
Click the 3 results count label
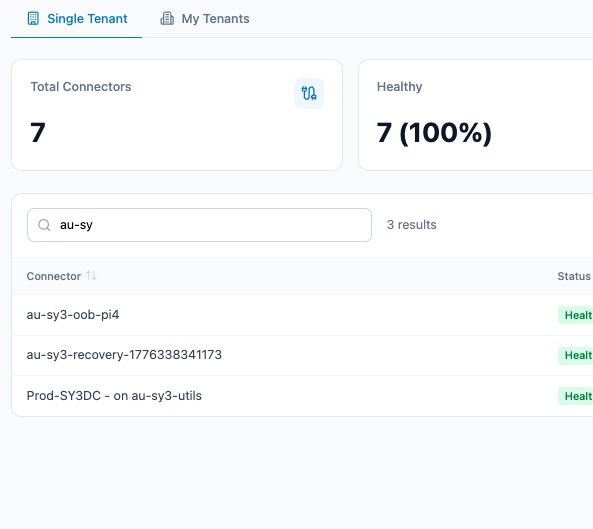click(x=411, y=225)
